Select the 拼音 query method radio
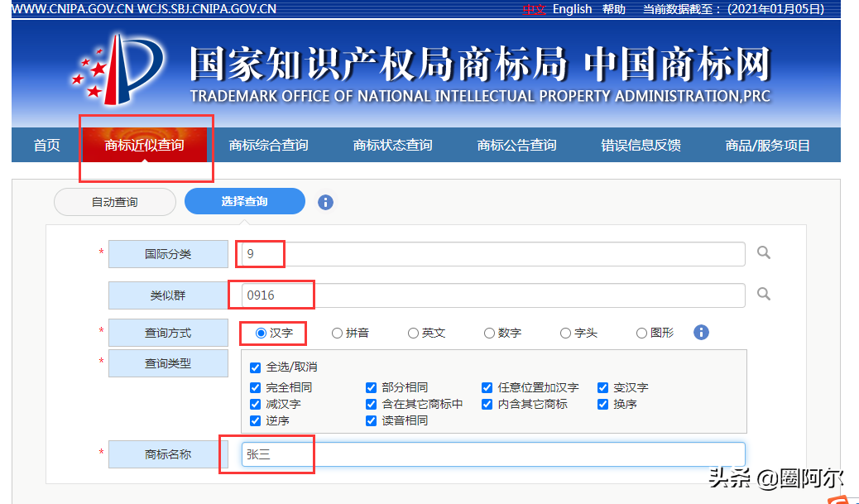 coord(337,333)
